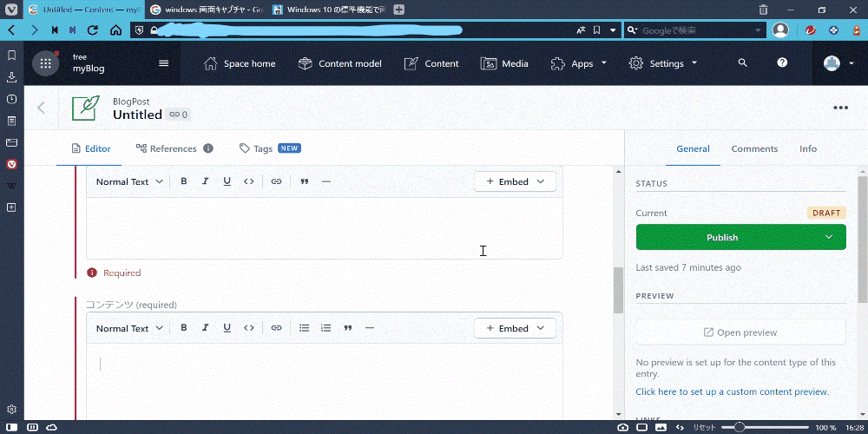Image resolution: width=868 pixels, height=434 pixels.
Task: Switch to the Comments sidebar tab
Action: 754,148
